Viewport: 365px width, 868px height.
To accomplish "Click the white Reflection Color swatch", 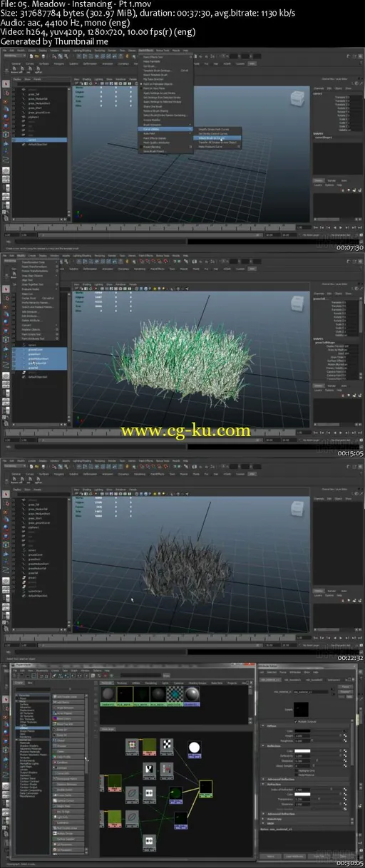I will coord(302,750).
